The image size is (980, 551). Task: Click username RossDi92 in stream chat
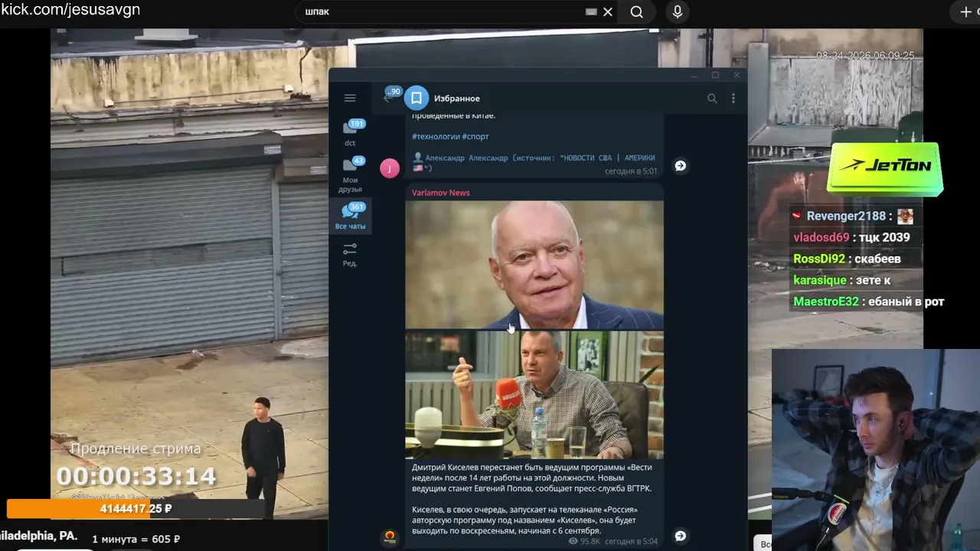click(819, 259)
